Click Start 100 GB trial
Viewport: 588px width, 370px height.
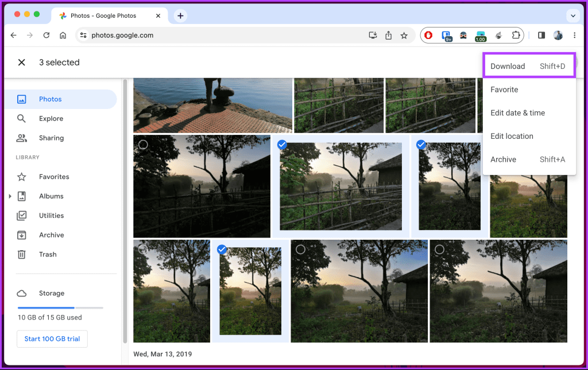point(52,338)
